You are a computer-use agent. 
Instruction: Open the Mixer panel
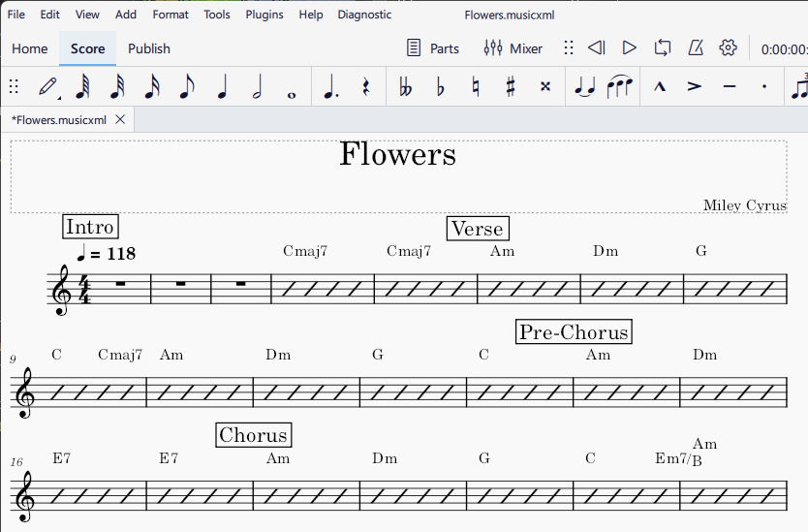[513, 48]
